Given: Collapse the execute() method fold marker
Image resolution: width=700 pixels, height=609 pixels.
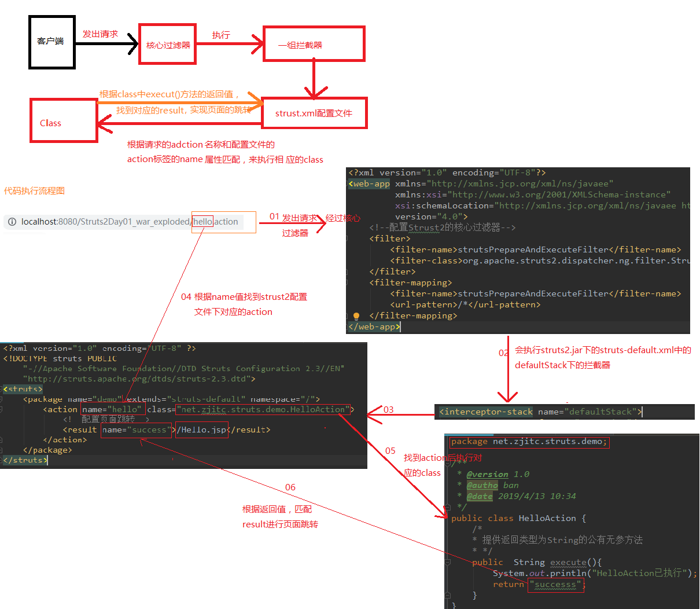Looking at the screenshot, I should 448,562.
